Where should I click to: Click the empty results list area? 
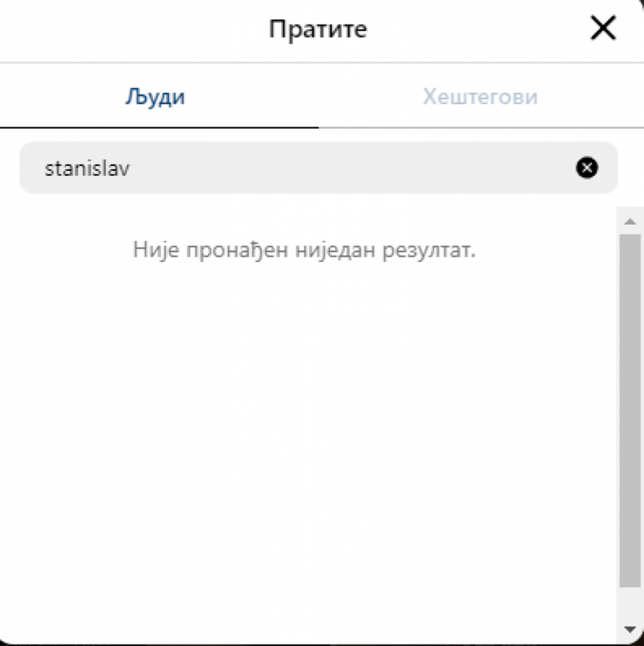pos(308,444)
